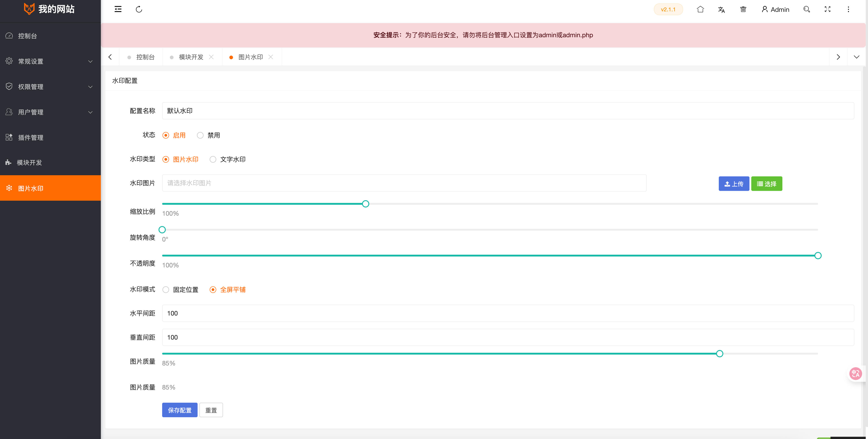Open the language translation icon
868x439 pixels.
click(x=721, y=10)
